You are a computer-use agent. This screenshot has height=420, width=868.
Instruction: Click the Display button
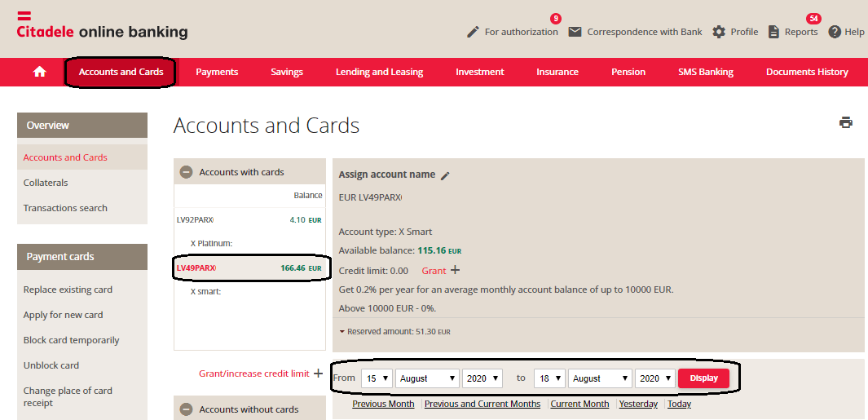click(703, 378)
